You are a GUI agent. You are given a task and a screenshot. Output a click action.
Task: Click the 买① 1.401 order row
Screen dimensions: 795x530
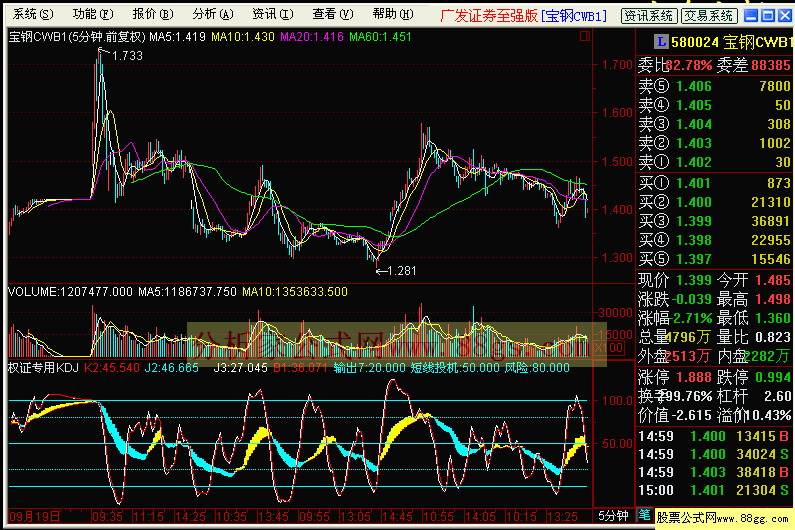pos(714,183)
